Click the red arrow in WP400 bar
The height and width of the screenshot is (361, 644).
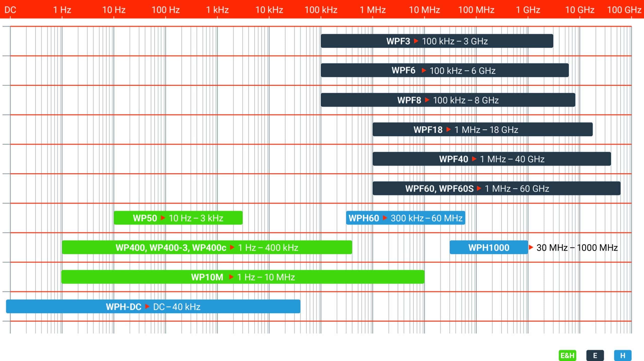[x=232, y=247]
